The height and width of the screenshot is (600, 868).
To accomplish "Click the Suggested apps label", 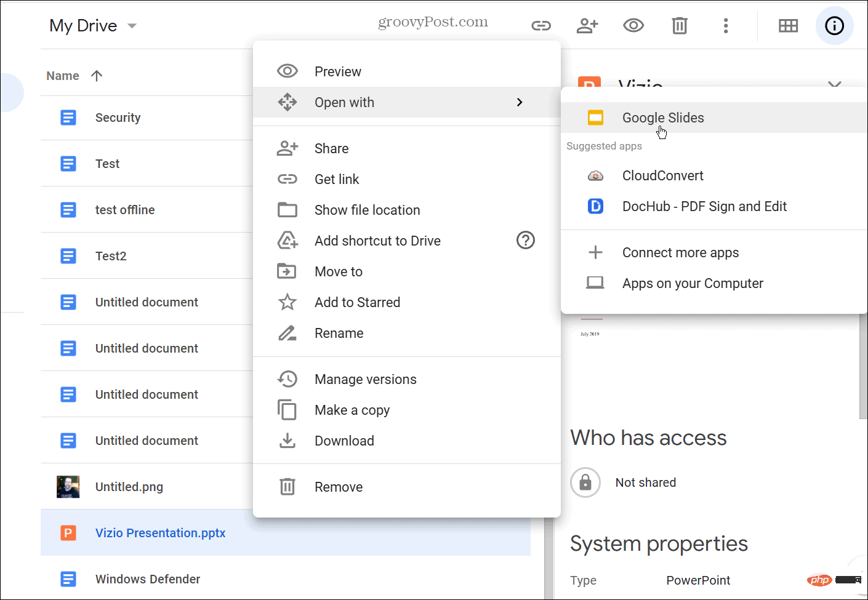I will pyautogui.click(x=604, y=146).
